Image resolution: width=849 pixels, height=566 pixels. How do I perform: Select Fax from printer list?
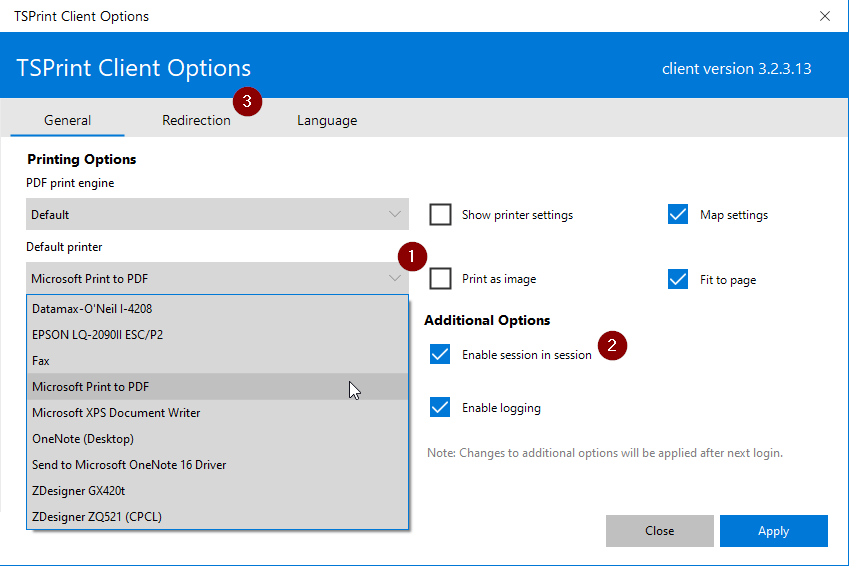point(217,361)
